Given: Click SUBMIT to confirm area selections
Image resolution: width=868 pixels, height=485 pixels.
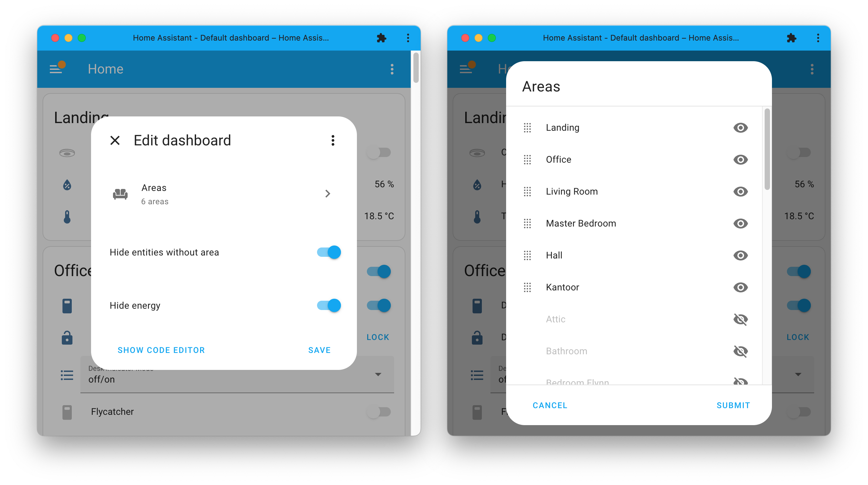Looking at the screenshot, I should [x=733, y=405].
